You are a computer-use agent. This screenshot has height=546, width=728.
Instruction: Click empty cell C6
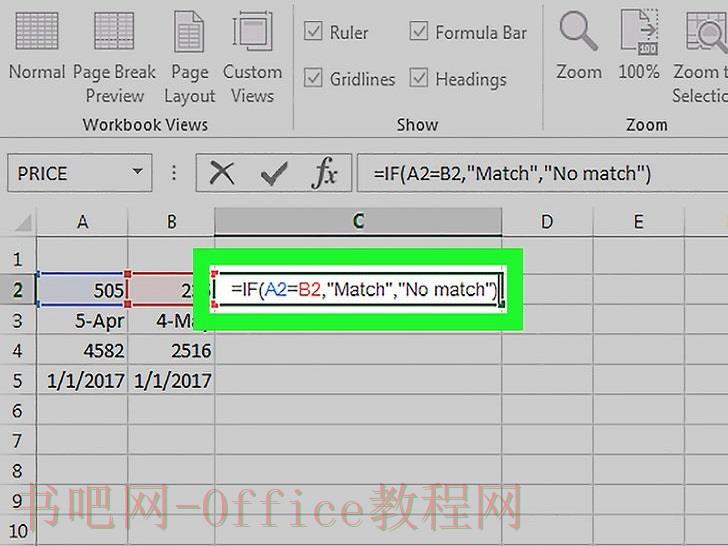point(358,410)
